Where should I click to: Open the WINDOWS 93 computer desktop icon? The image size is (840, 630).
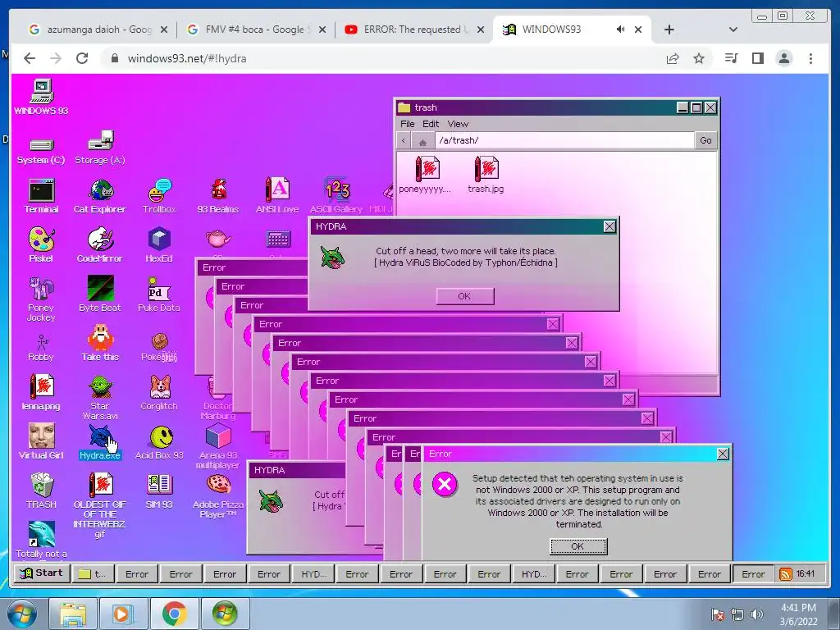coord(41,97)
